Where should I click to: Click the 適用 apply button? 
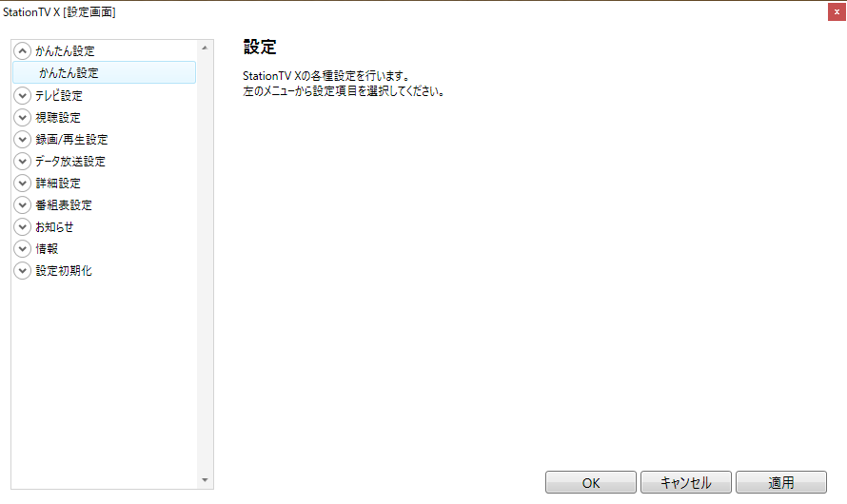[x=781, y=482]
